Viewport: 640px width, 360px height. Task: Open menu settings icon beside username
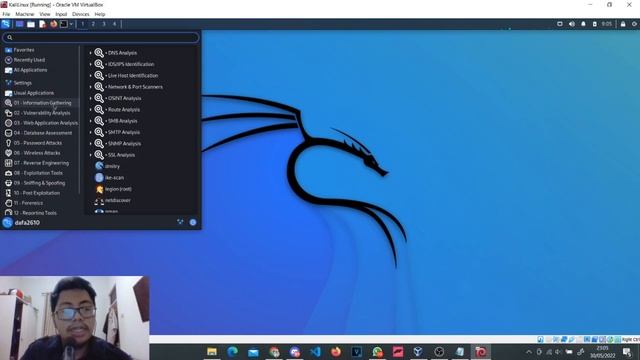pyautogui.click(x=180, y=222)
